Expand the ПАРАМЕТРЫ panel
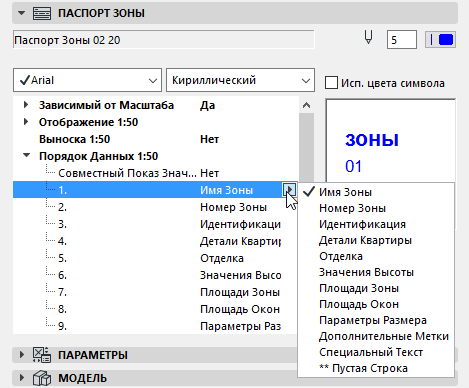This screenshot has height=388, width=469. (x=22, y=355)
